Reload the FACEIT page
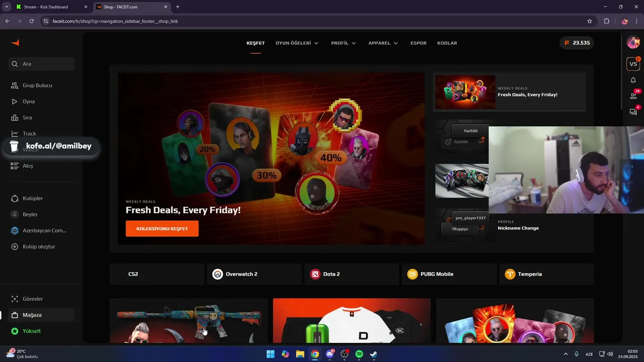644x362 pixels. 31,21
